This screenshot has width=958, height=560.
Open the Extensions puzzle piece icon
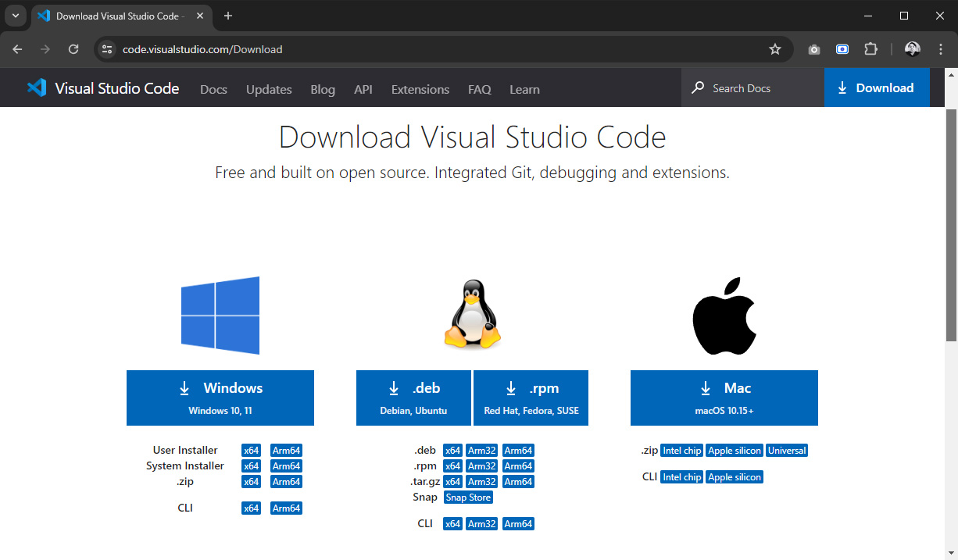(870, 49)
